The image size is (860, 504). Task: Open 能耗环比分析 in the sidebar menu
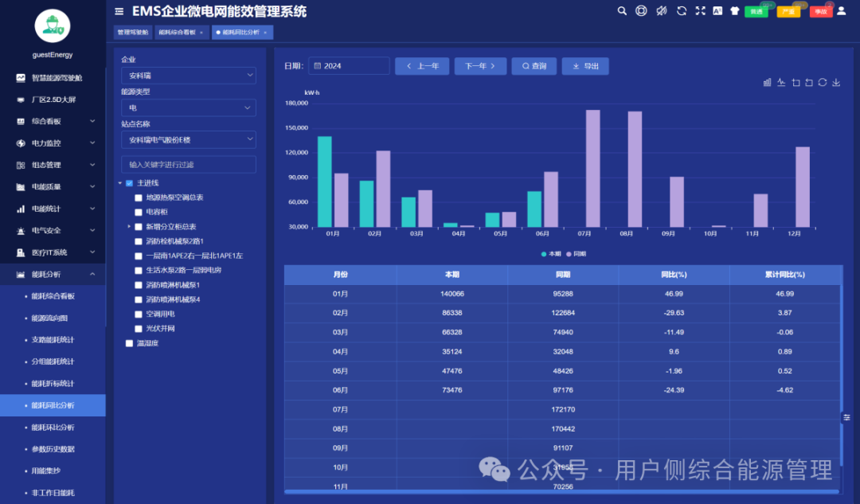coord(53,428)
